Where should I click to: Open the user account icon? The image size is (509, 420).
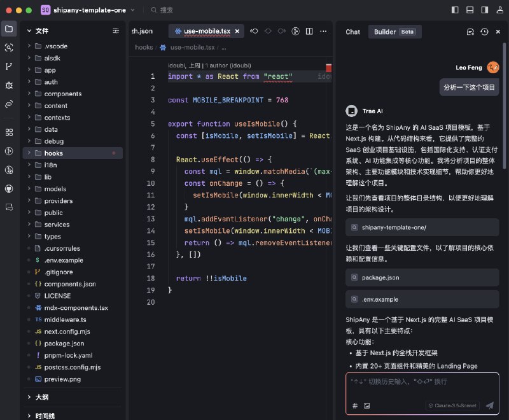pyautogui.click(x=500, y=10)
